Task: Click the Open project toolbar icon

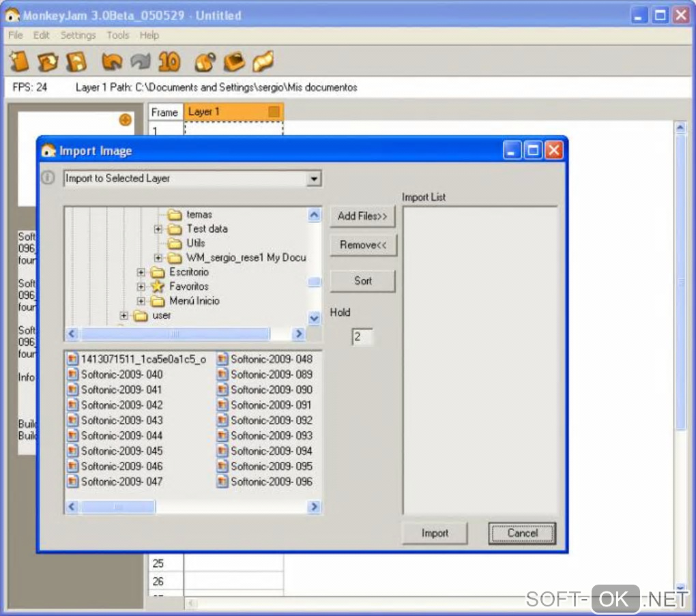Action: click(x=48, y=61)
